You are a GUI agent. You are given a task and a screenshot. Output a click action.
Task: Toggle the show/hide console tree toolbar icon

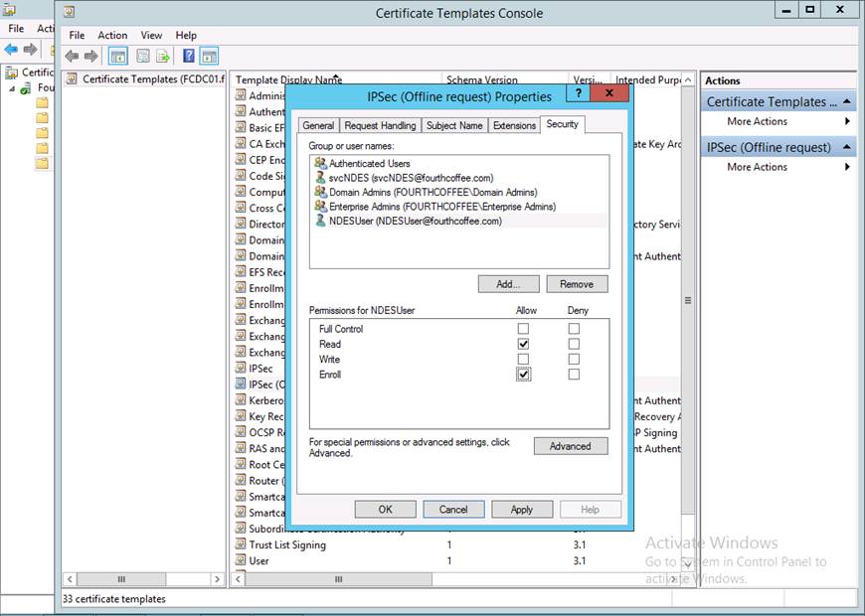point(117,57)
